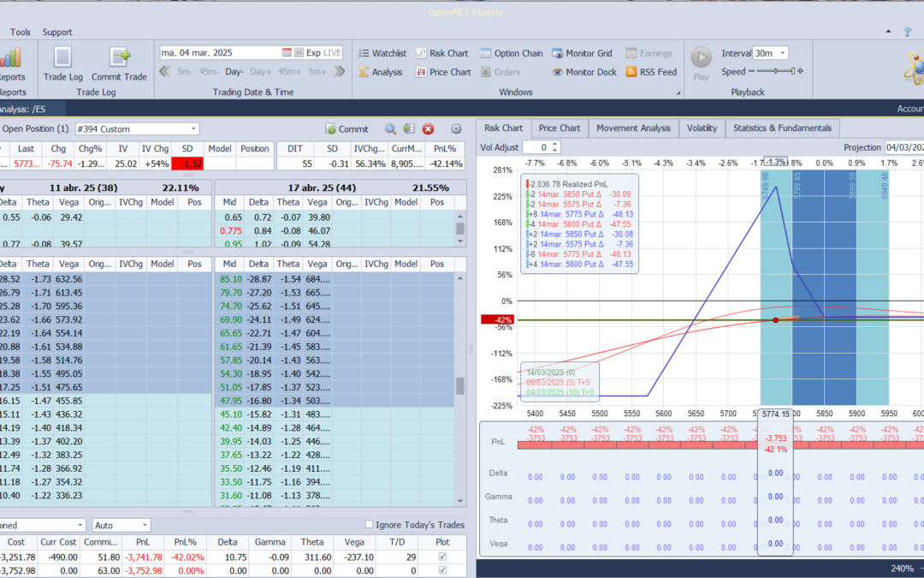The width and height of the screenshot is (924, 578).
Task: Adjust the playback Speed slider
Action: click(776, 71)
